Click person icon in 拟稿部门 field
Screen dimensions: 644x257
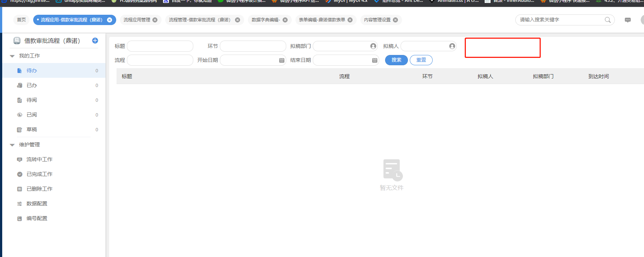373,46
